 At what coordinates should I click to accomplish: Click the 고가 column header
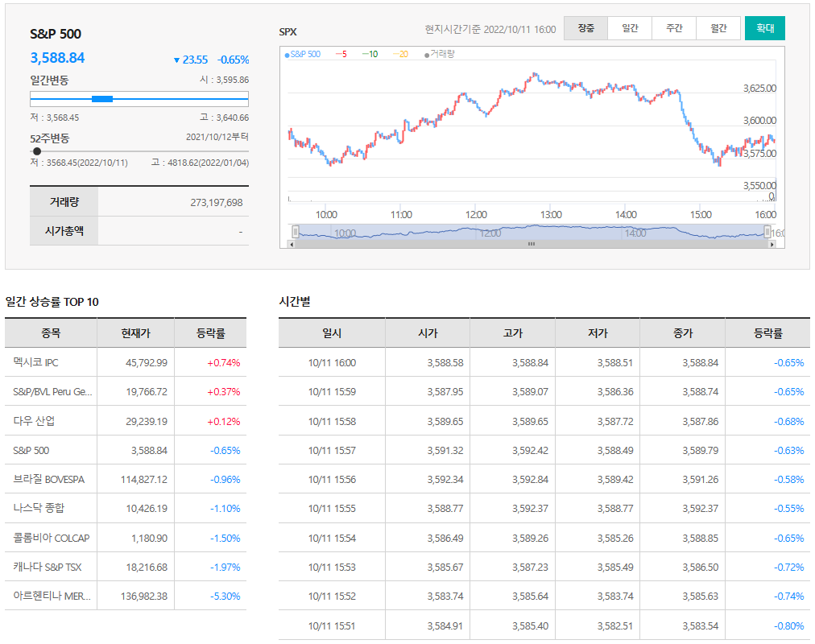click(512, 333)
